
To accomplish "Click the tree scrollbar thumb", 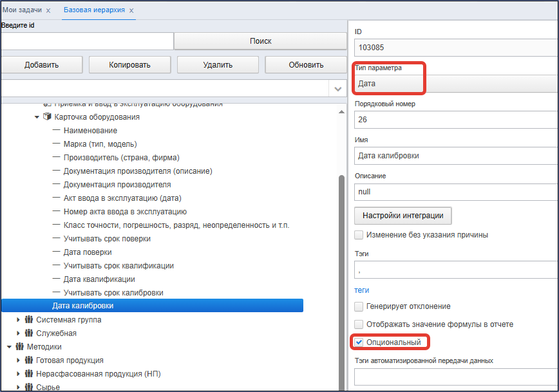I will tap(341, 283).
